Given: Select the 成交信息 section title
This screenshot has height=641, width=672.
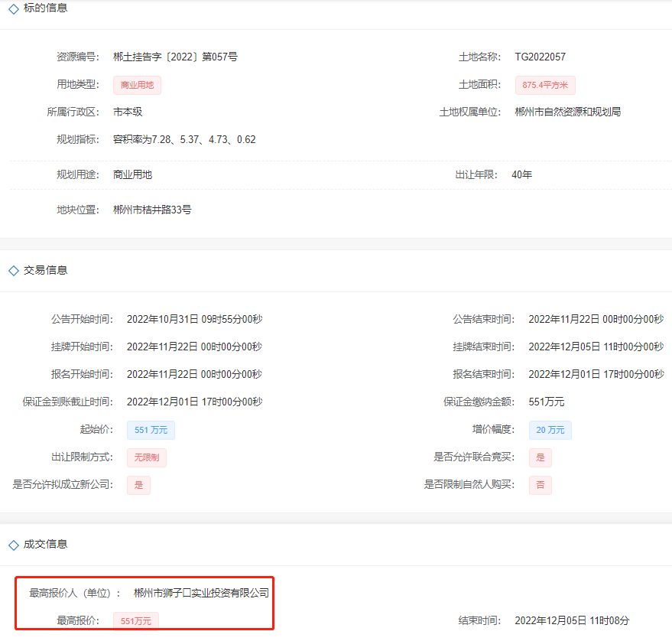Looking at the screenshot, I should pos(45,545).
